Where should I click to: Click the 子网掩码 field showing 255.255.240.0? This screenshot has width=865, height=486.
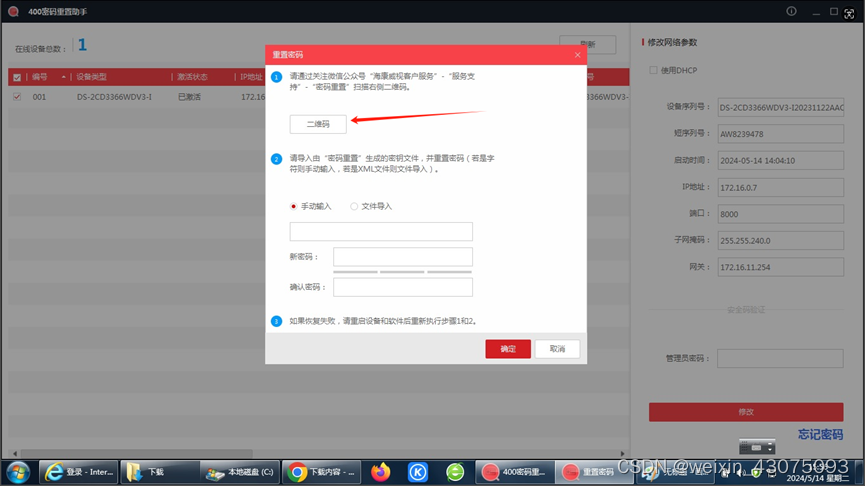click(781, 241)
